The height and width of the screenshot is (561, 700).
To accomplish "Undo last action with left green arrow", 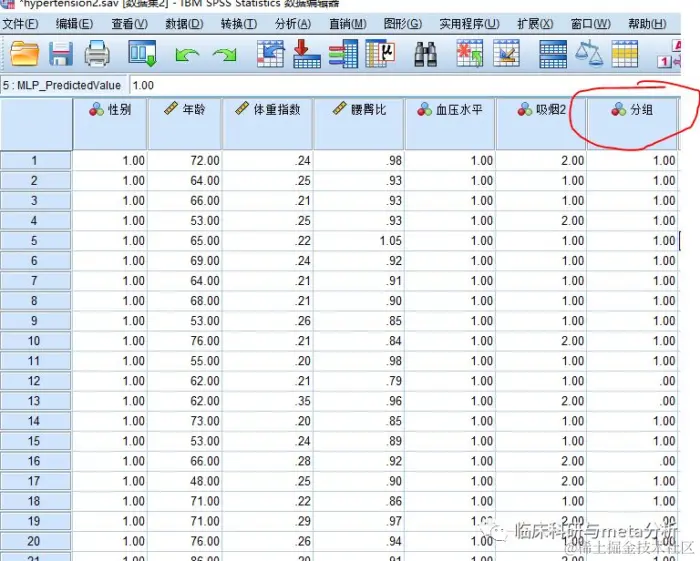I will click(187, 55).
